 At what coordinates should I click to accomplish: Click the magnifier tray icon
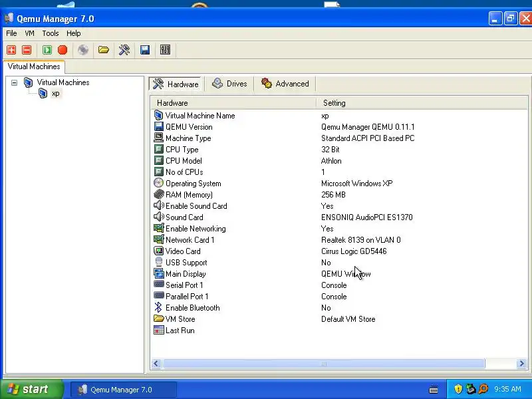coord(483,389)
